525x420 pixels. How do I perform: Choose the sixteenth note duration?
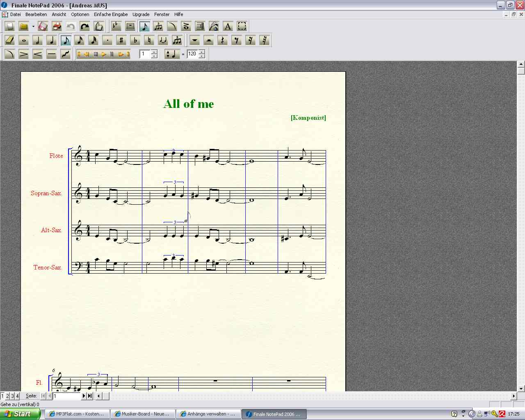tap(80, 40)
